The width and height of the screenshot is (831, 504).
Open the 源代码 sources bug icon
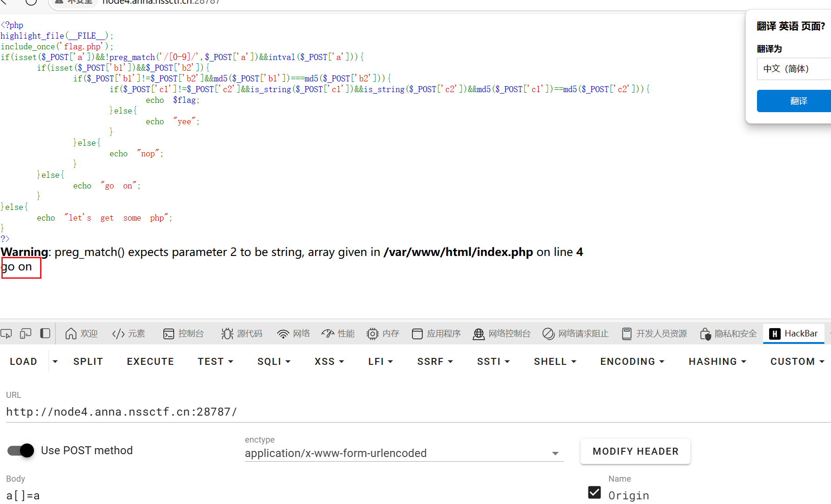[x=227, y=334]
